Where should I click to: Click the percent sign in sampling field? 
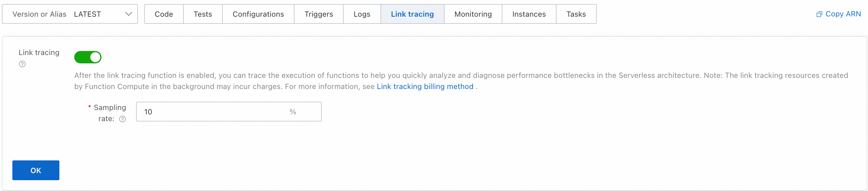[293, 112]
